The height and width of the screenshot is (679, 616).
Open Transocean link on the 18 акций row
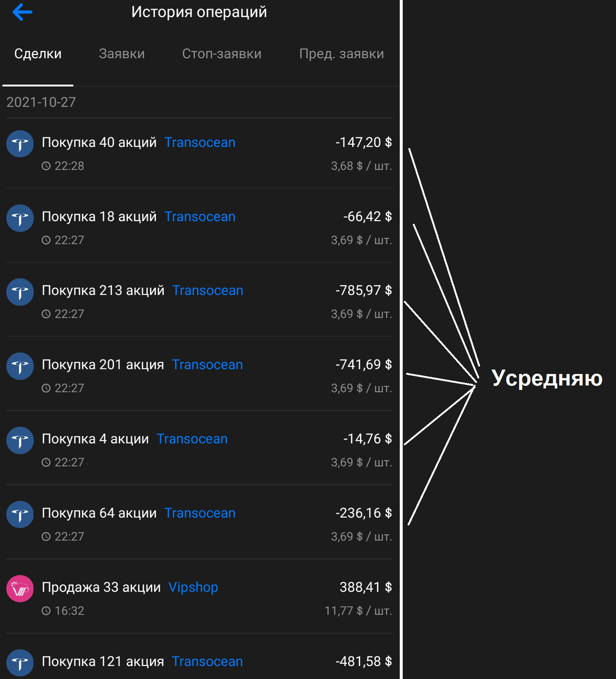(200, 217)
